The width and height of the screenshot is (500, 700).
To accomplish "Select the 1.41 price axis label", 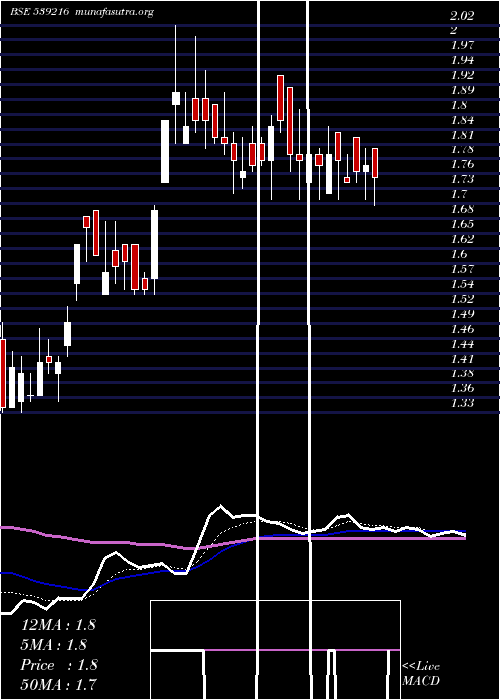I will click(462, 358).
